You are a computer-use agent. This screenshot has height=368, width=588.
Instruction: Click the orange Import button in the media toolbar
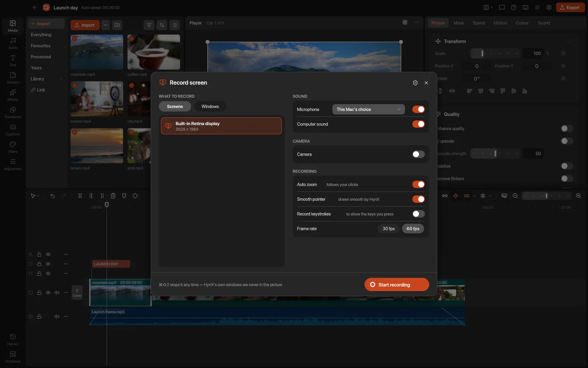click(x=85, y=25)
